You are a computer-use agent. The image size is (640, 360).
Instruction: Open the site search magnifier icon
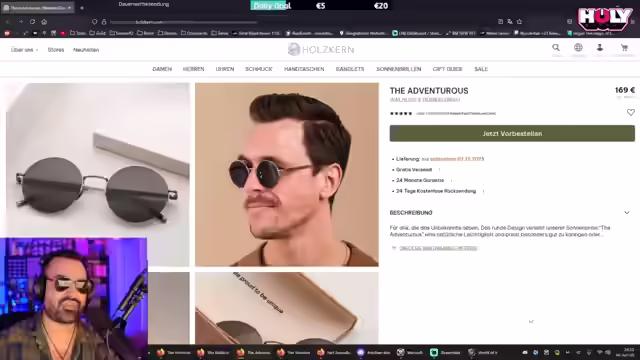(x=556, y=48)
